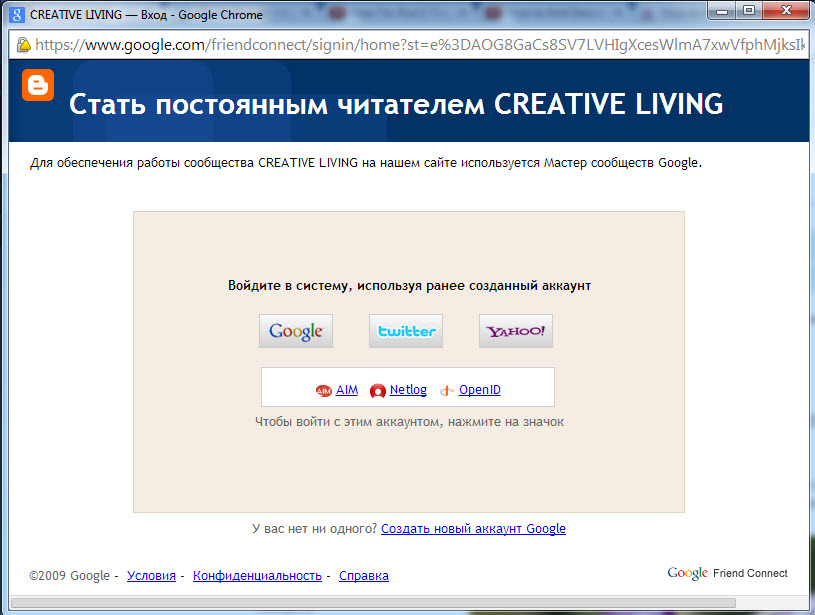
Task: Click the text "У вас нет ни одного?"
Action: point(314,529)
